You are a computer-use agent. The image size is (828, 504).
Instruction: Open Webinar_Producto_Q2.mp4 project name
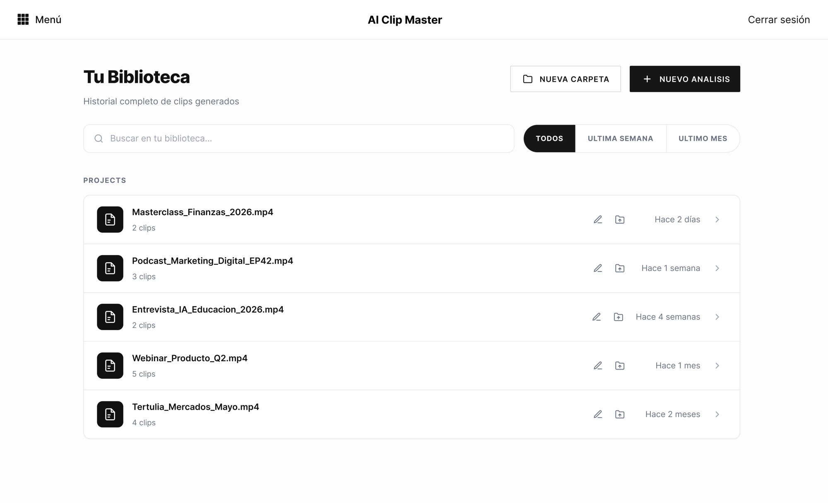[x=190, y=358]
